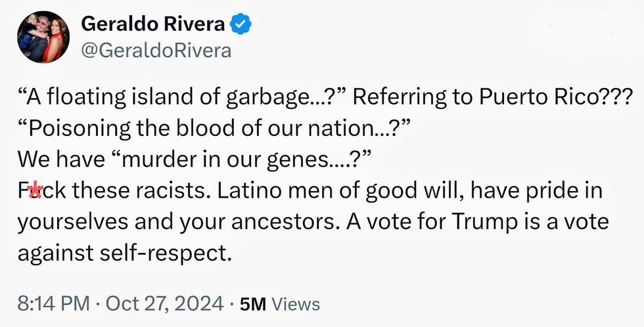
Task: Click the 8:14 PM timestamp
Action: [x=53, y=304]
